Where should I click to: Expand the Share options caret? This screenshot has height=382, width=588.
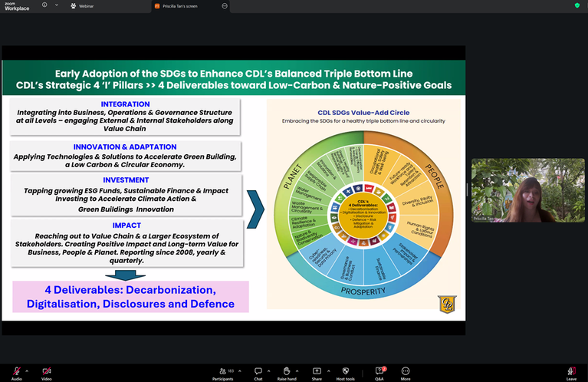tap(329, 371)
